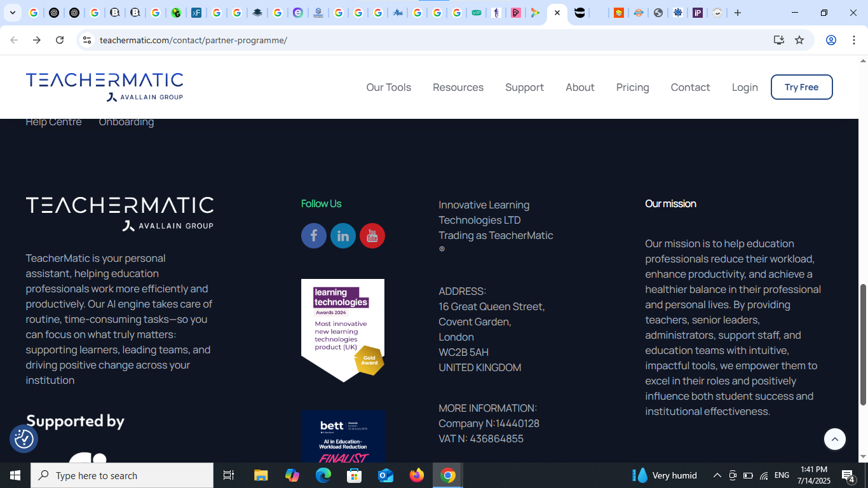
Task: Click the install app icon in address bar
Action: [x=779, y=40]
